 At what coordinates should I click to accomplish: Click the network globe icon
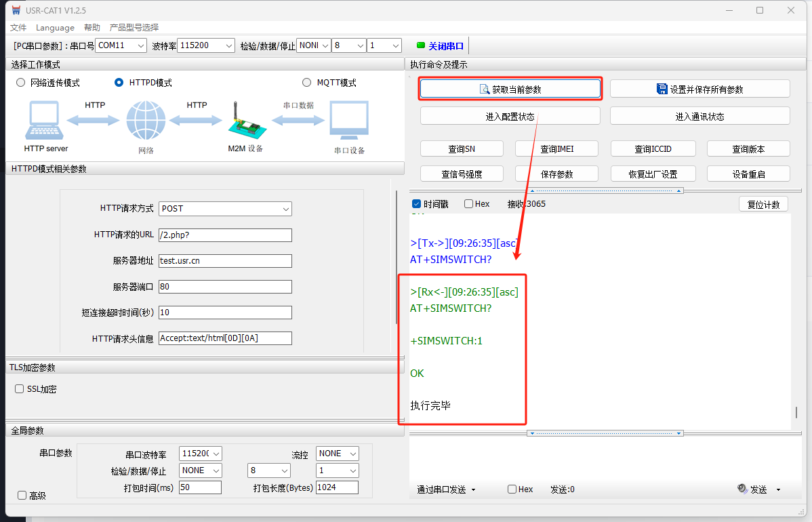point(146,121)
